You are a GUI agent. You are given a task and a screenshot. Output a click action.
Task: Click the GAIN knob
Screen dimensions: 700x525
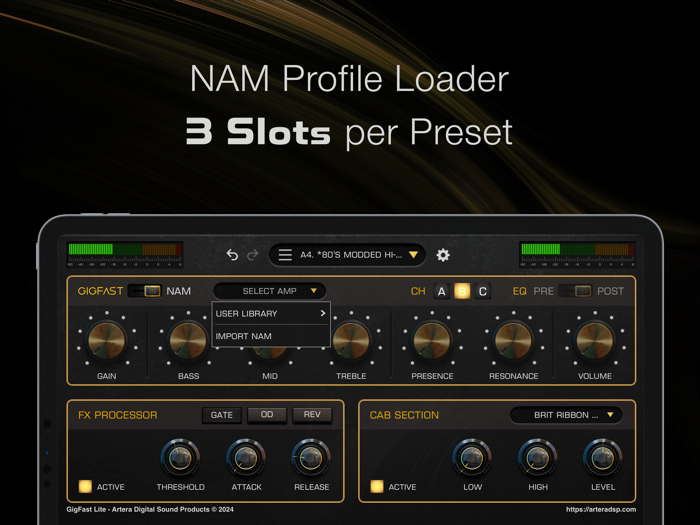tap(107, 341)
